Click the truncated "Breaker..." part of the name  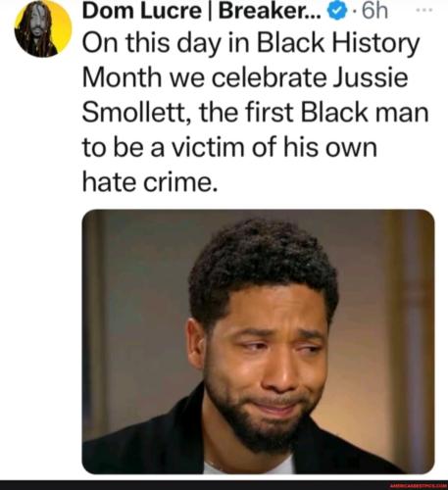point(268,11)
